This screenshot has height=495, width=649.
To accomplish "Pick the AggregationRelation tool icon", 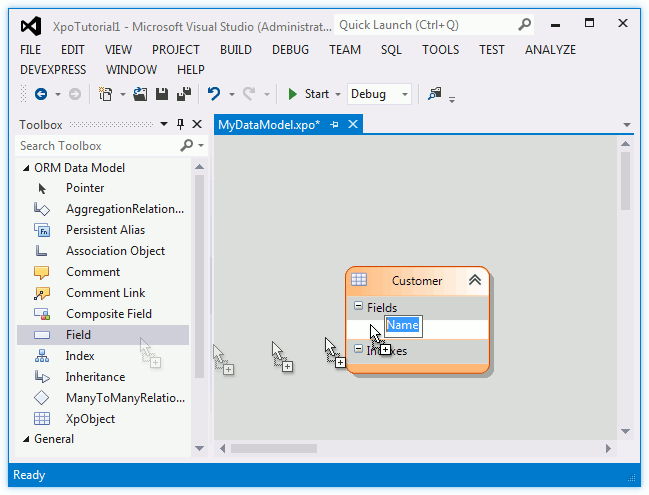I will (x=42, y=209).
